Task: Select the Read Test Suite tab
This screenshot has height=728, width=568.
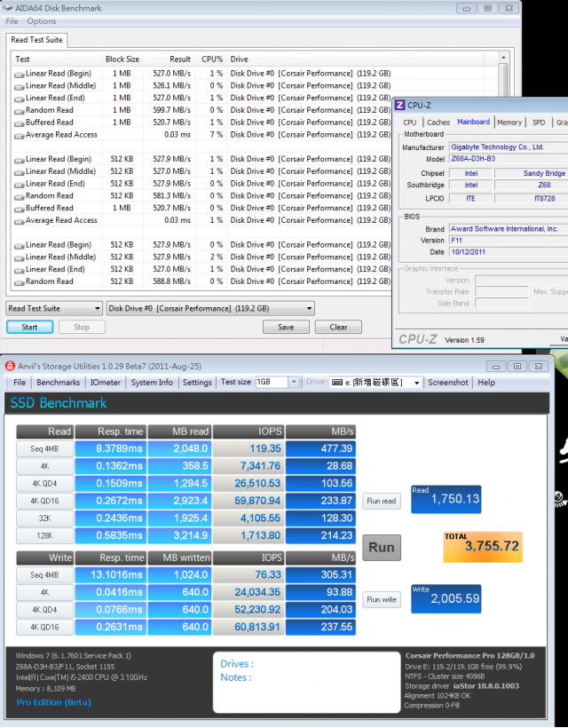Action: pyautogui.click(x=36, y=40)
